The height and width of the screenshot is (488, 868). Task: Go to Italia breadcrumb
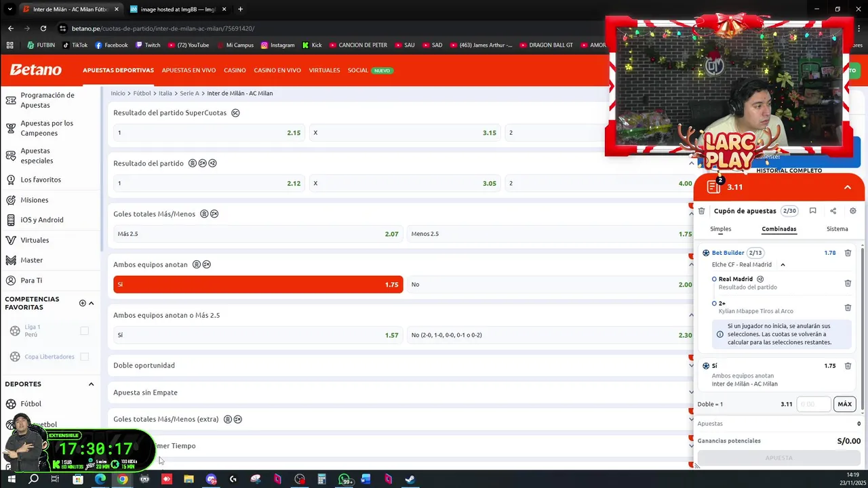click(165, 94)
